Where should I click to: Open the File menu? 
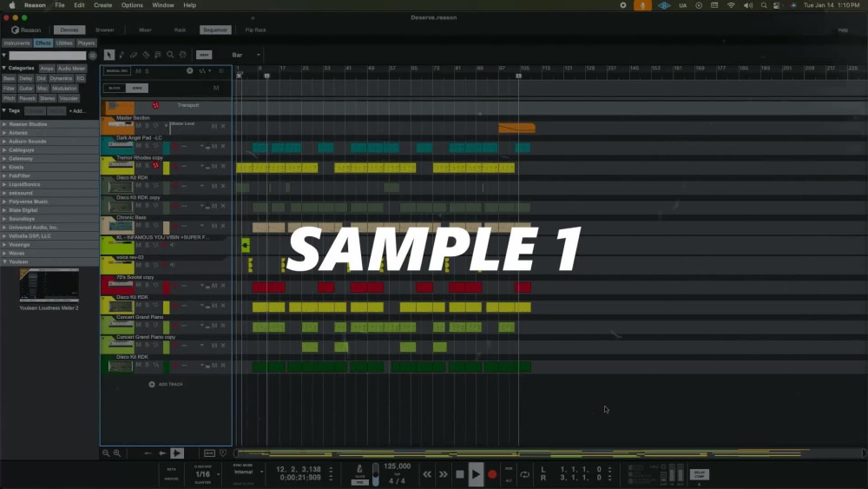59,5
